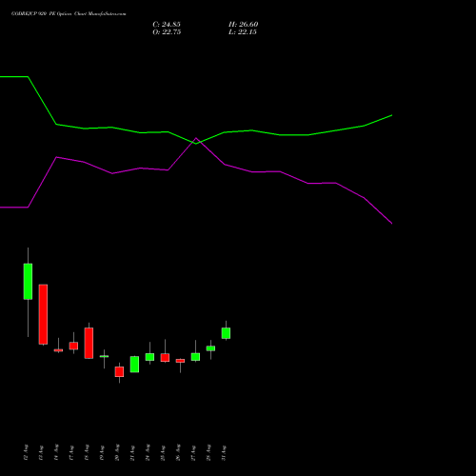The image size is (476, 476).
Task: Click the chart title text at top left
Action: [69, 14]
